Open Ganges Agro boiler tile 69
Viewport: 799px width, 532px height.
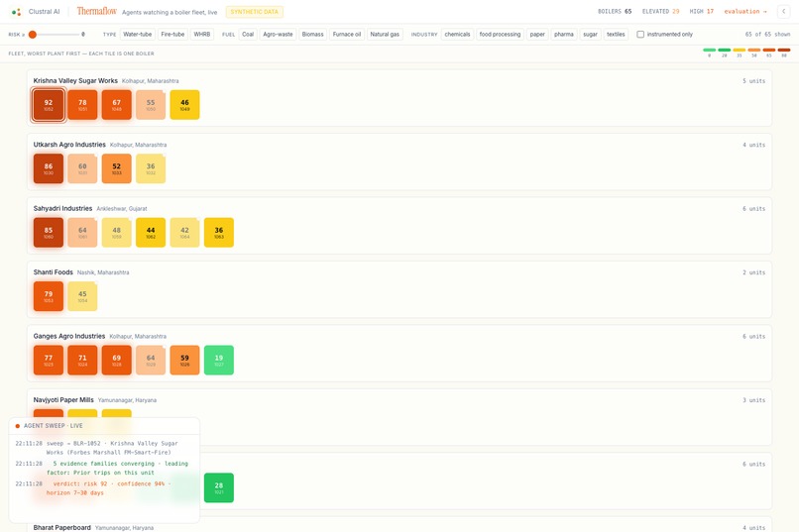(117, 360)
